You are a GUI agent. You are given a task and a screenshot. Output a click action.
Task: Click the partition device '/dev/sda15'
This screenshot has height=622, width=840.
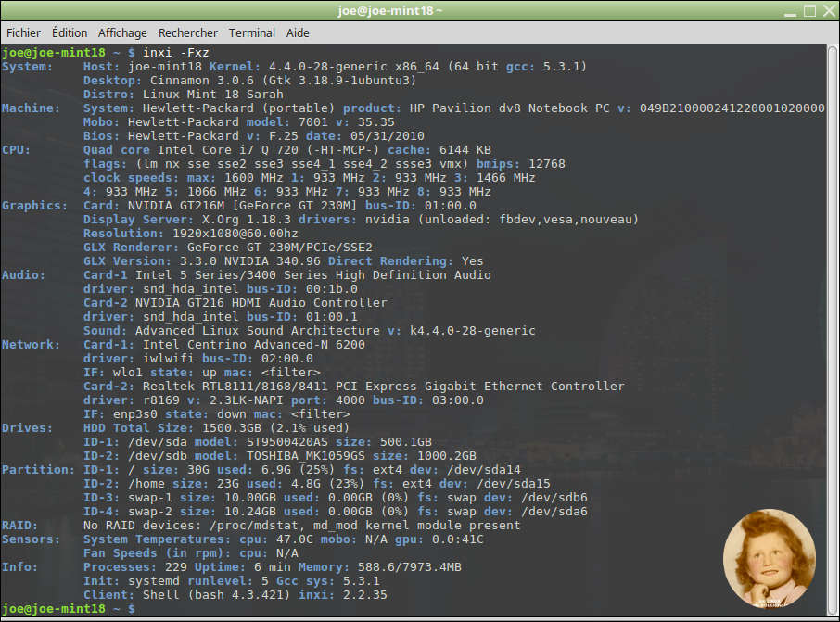click(514, 484)
